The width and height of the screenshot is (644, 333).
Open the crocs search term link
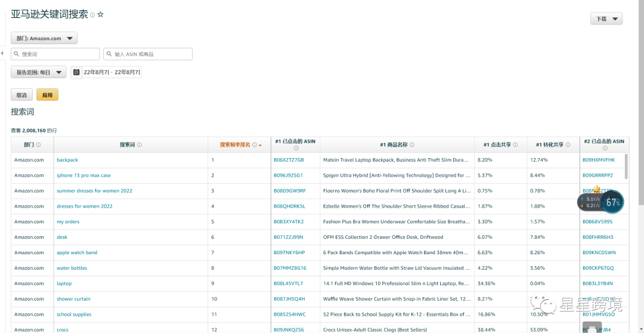click(63, 329)
